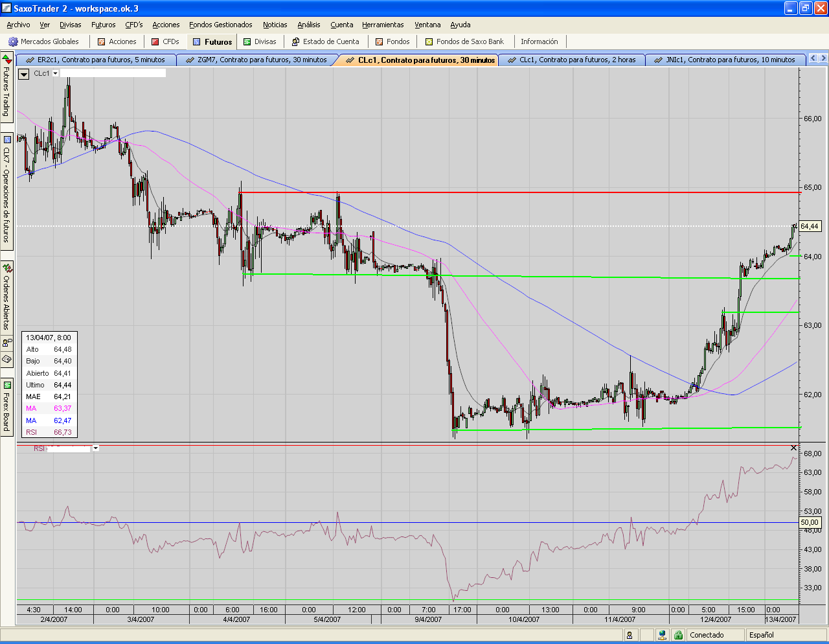Viewport: 829px width, 644px height.
Task: Open the chart options dropdown button
Action: 24,74
